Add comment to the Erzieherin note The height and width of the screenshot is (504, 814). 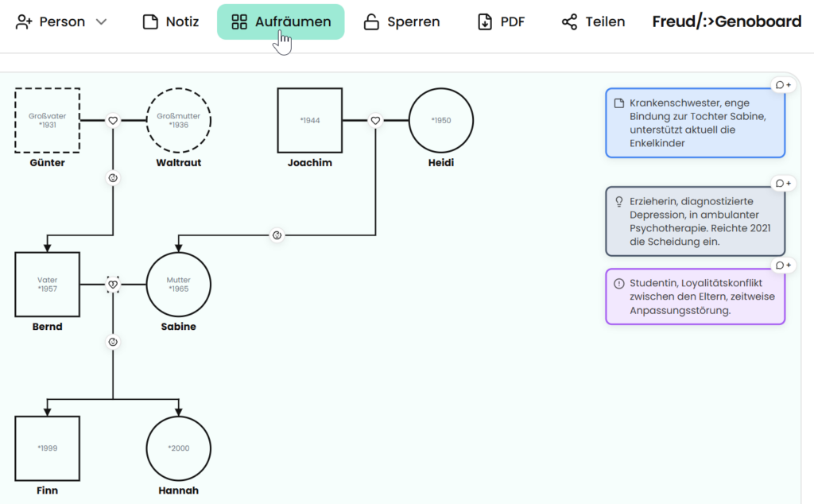tap(783, 184)
